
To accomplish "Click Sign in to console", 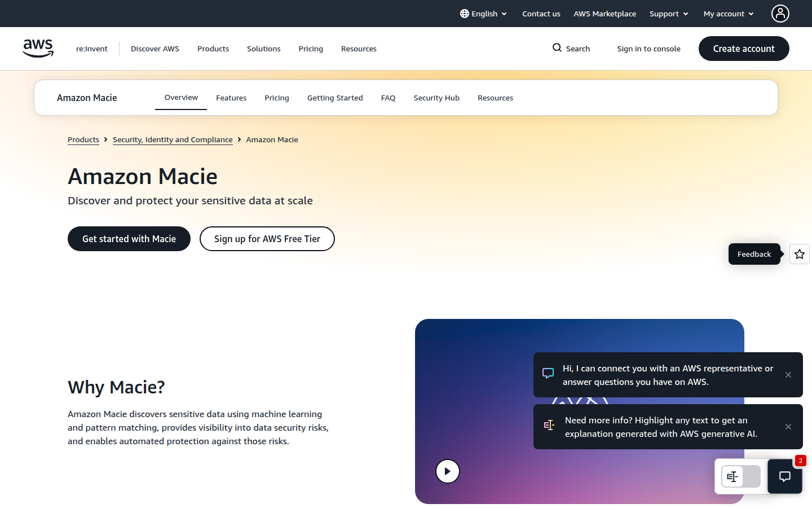I will coord(648,49).
